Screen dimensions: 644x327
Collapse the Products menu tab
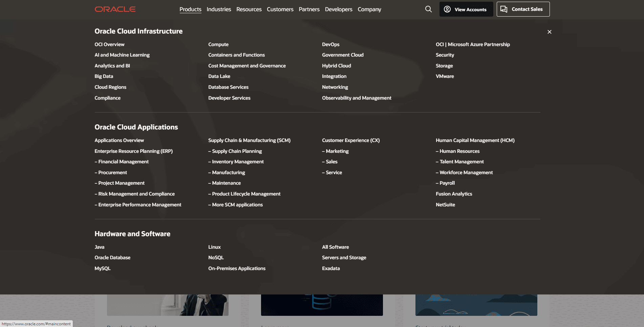coord(190,9)
